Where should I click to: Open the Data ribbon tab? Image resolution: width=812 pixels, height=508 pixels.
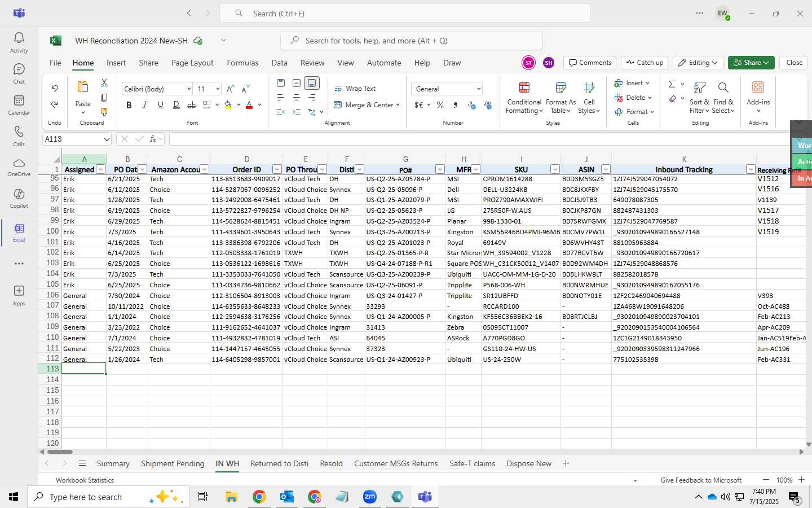click(x=279, y=63)
